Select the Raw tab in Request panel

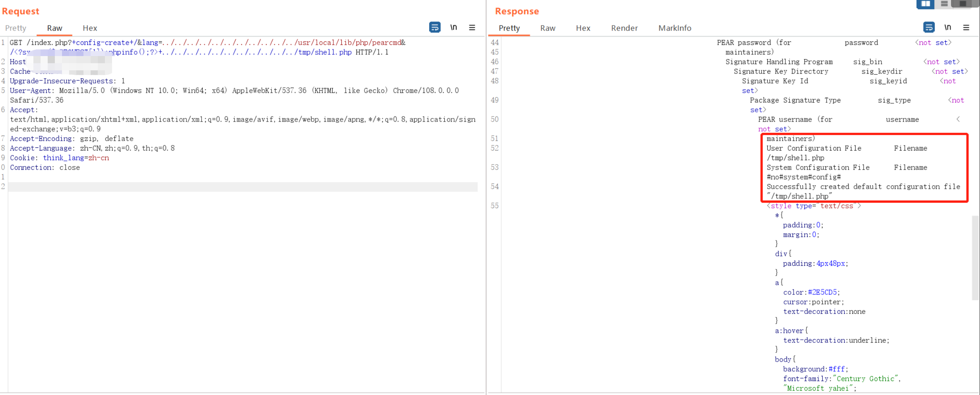pyautogui.click(x=54, y=28)
